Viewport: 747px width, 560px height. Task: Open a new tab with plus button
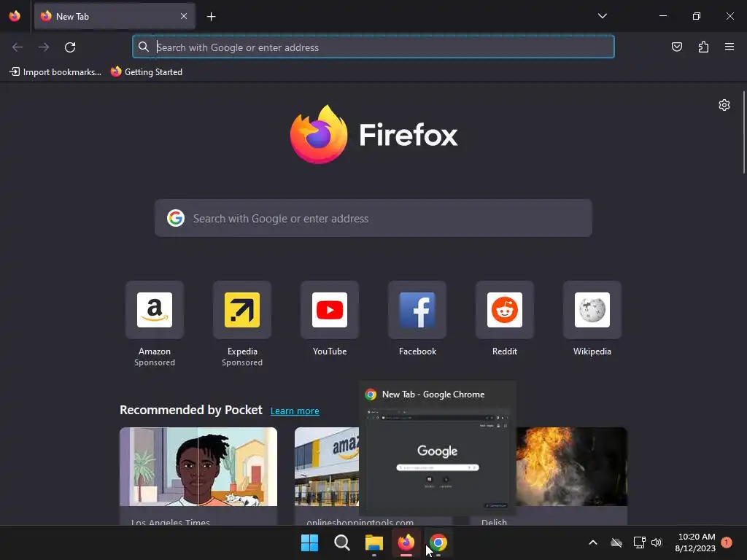(211, 17)
